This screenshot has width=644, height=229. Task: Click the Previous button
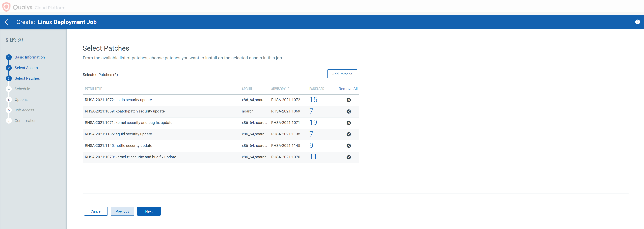(122, 211)
